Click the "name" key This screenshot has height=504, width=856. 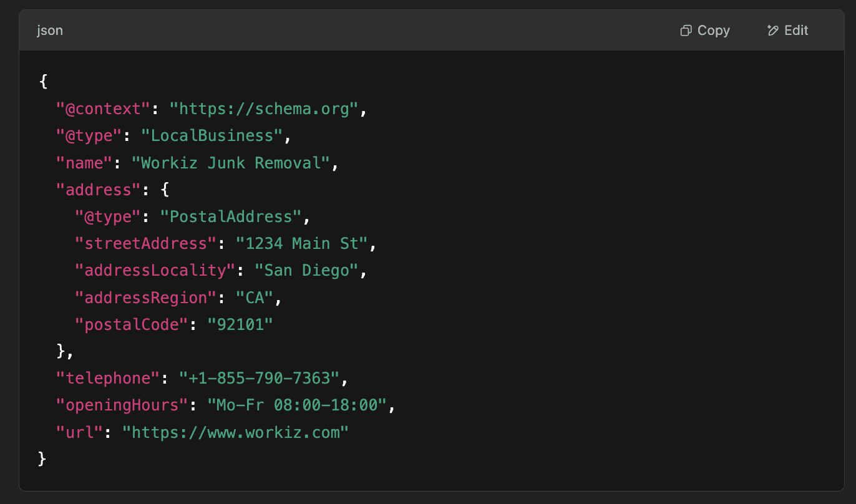[x=84, y=163]
